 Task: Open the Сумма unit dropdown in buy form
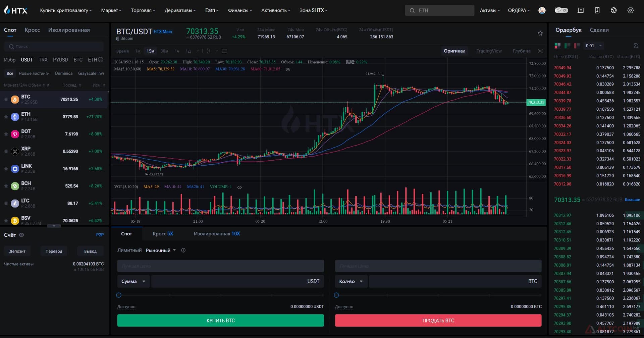[x=133, y=281]
